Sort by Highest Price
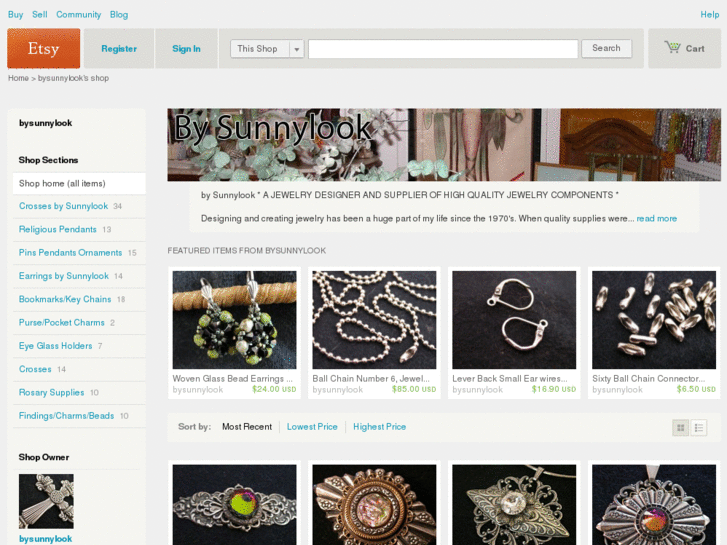 pos(380,427)
